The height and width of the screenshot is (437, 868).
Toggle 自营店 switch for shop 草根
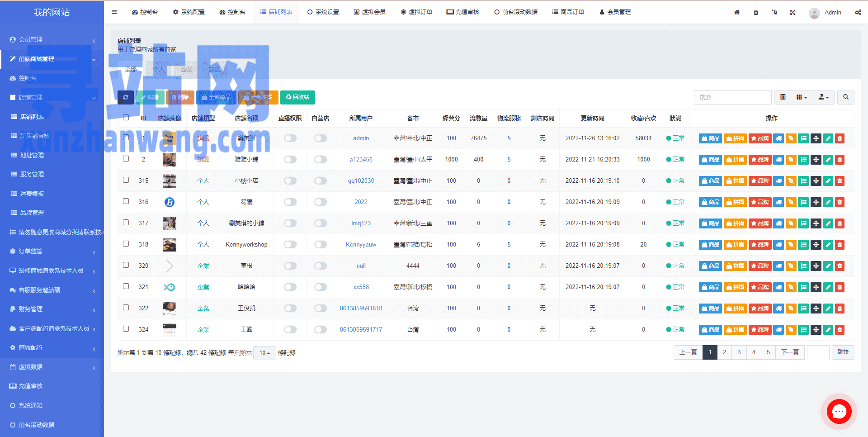pyautogui.click(x=321, y=266)
